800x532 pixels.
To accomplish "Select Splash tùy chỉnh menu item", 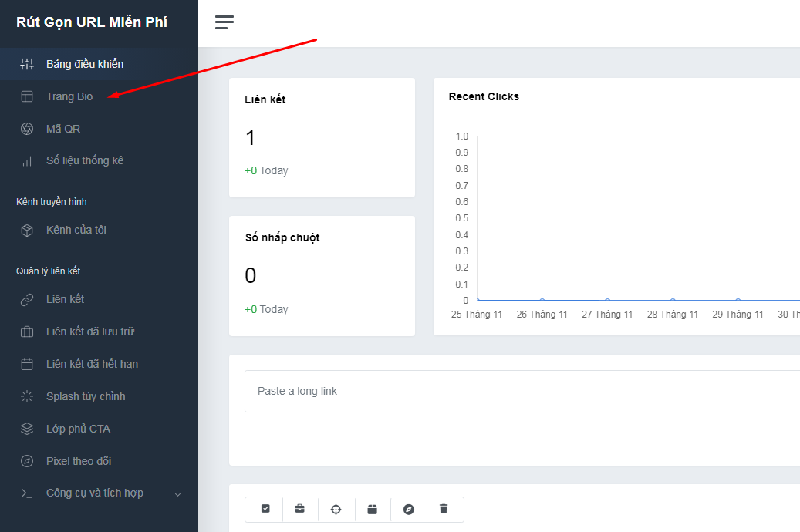I will 85,396.
